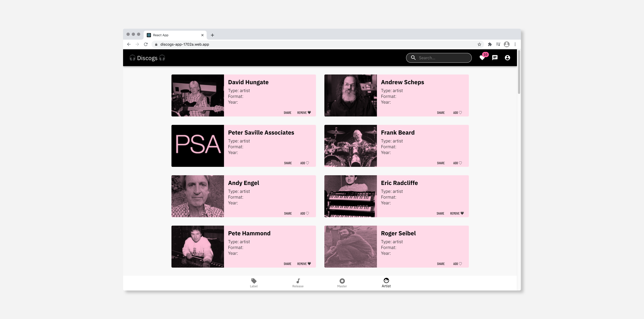The height and width of the screenshot is (319, 644).
Task: Click the Discogs logo title
Action: [147, 58]
